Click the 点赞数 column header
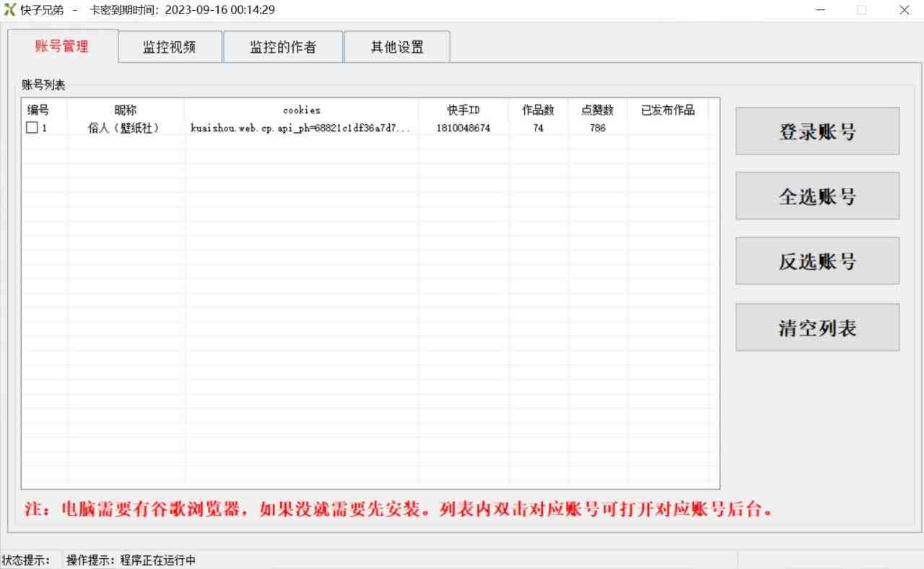The image size is (924, 569). point(598,110)
